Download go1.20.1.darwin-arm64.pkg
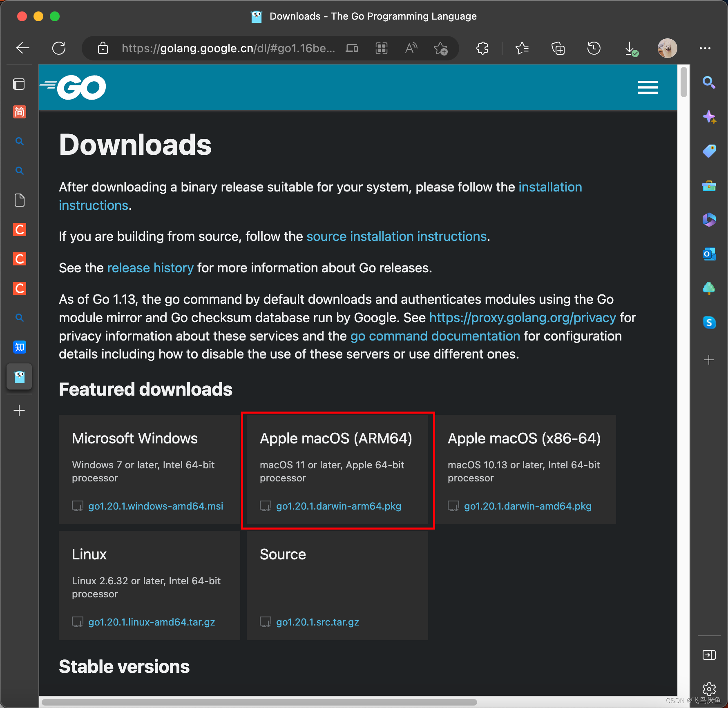 click(339, 506)
